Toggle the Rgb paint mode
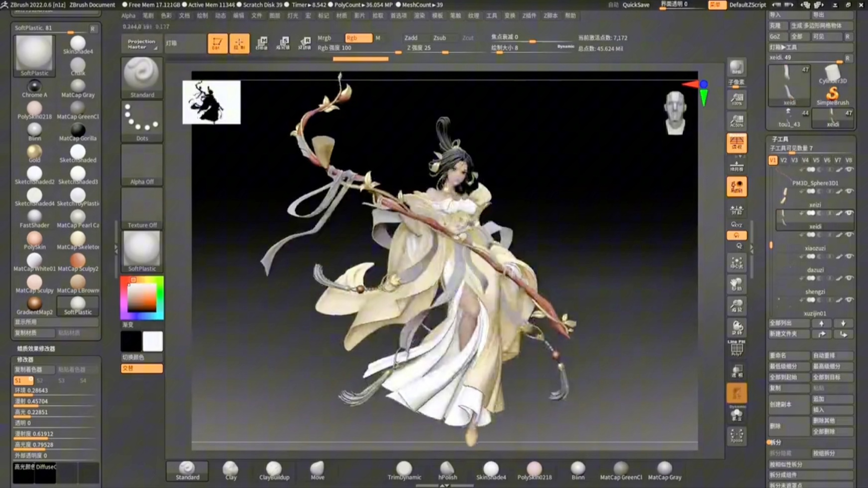The height and width of the screenshot is (488, 868). (358, 38)
